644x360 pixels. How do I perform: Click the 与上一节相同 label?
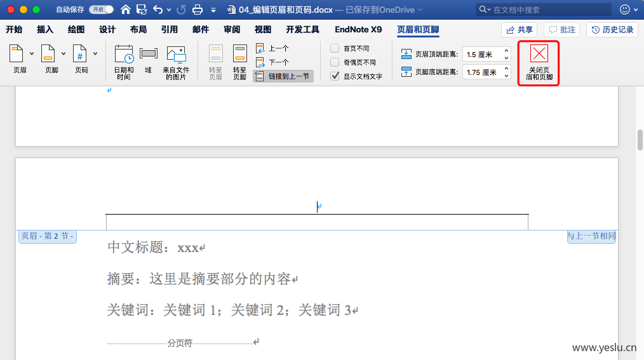[x=591, y=236]
